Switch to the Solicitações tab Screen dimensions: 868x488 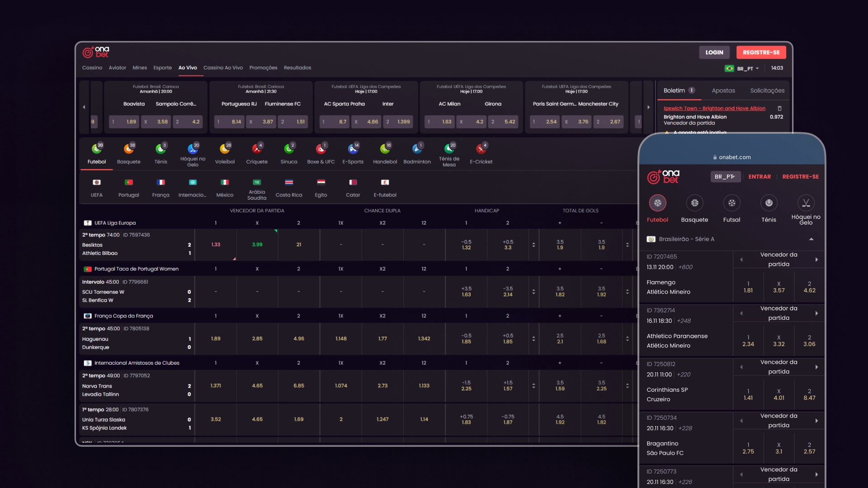[767, 90]
